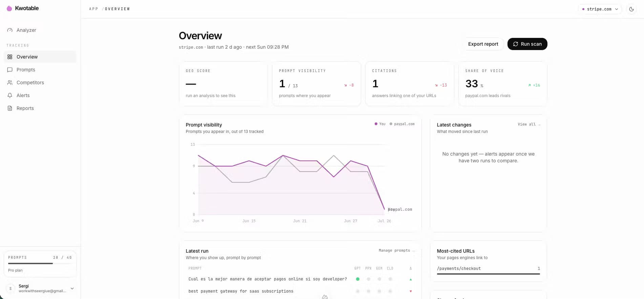The image size is (644, 299).
Task: Click the purple You legend dot
Action: pos(376,124)
